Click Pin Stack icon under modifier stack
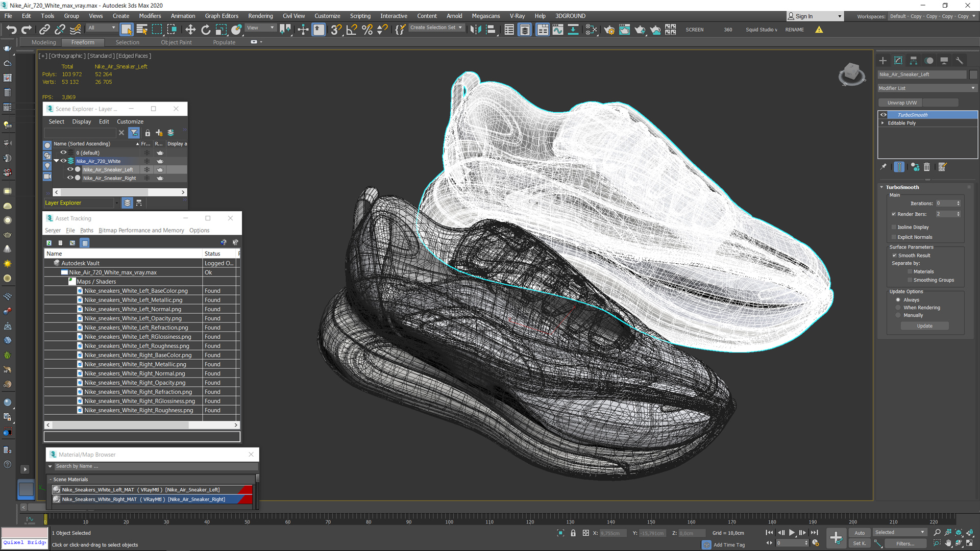980x551 pixels. [x=884, y=167]
